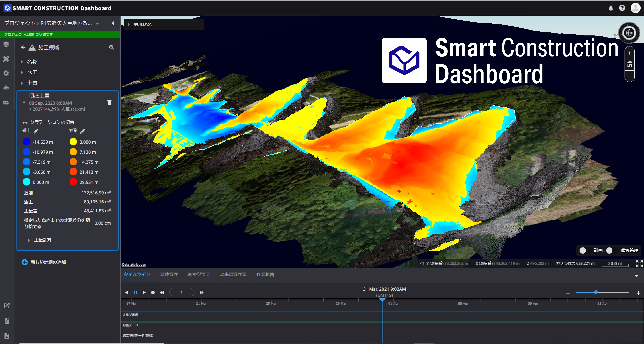Screen dimensions: 644x344
Task: Click the red 28.551 m color swatch
Action: coord(73,182)
